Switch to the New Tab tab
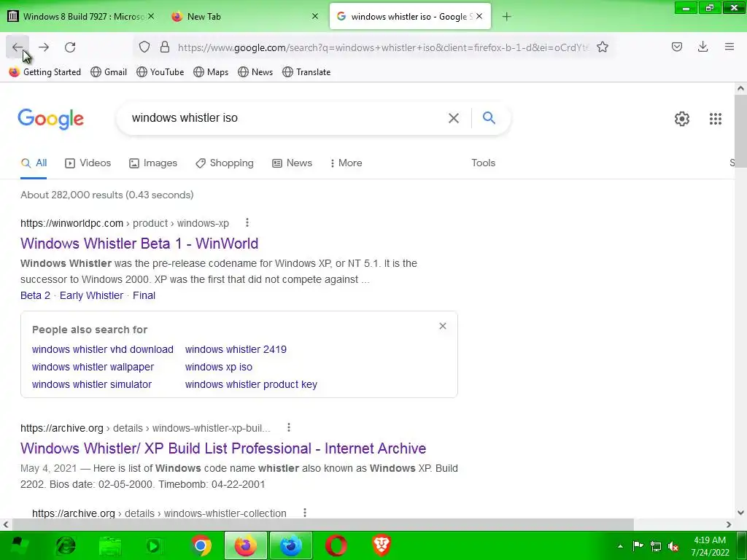 [x=243, y=16]
